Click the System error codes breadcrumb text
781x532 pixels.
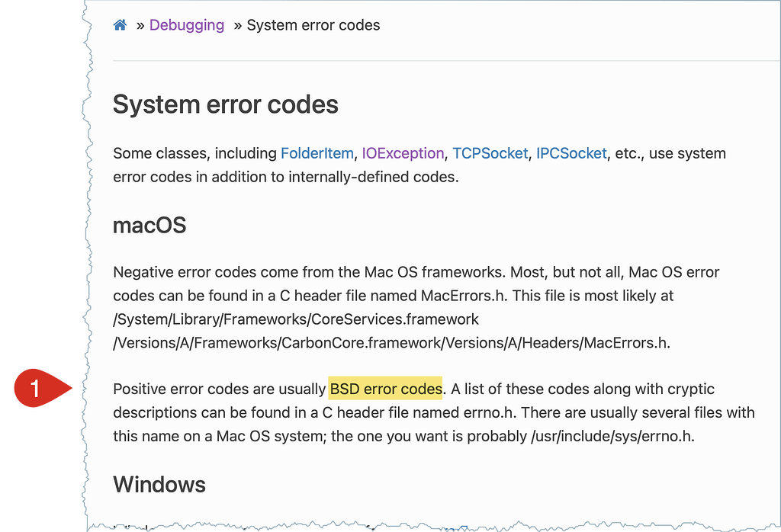313,25
